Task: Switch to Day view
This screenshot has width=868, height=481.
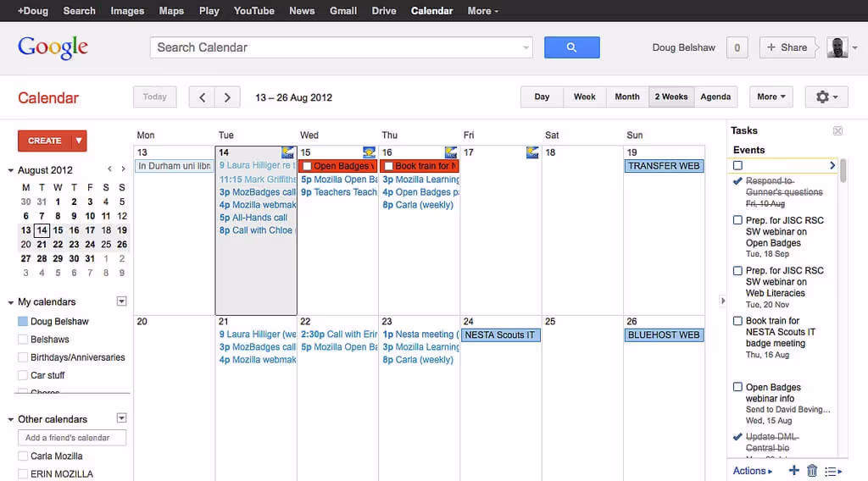Action: coord(542,97)
